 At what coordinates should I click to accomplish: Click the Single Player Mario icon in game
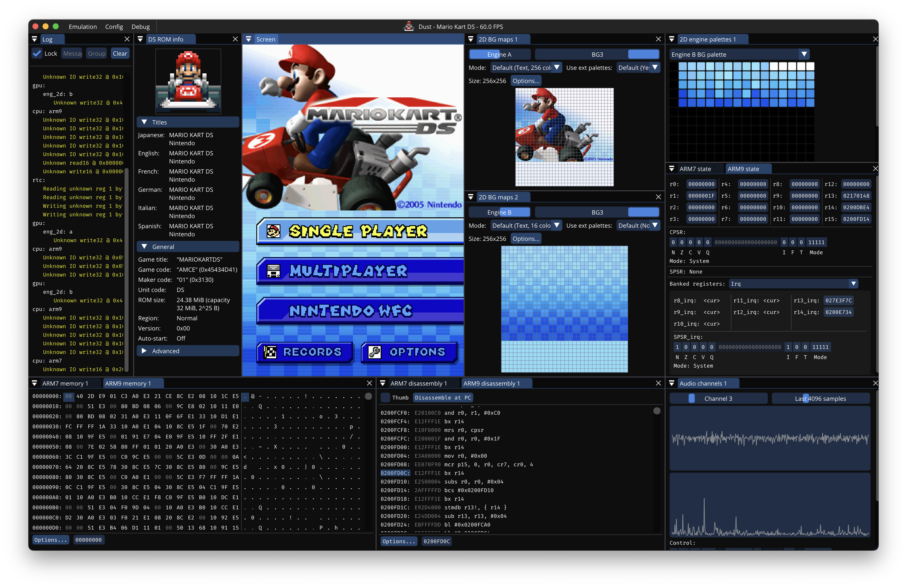click(x=273, y=231)
